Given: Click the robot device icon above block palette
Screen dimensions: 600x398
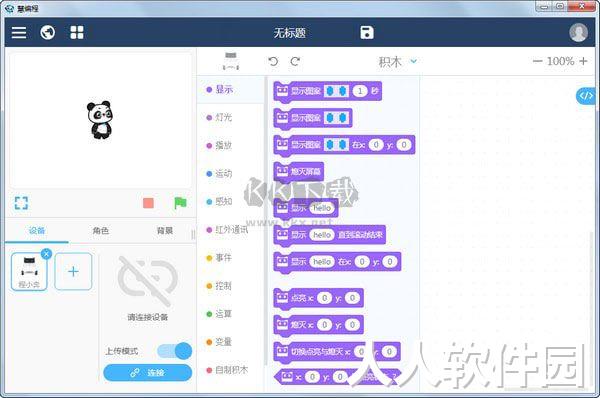Looking at the screenshot, I should tap(231, 61).
